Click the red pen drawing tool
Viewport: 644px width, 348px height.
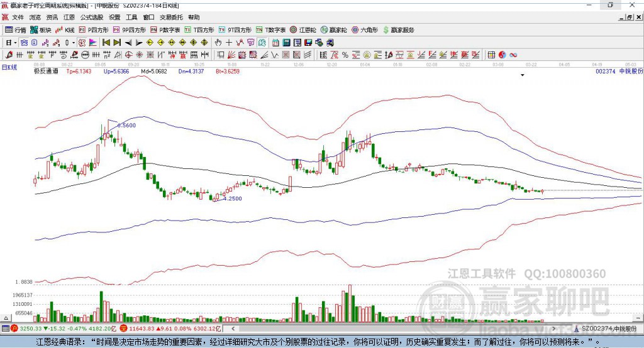click(x=9, y=55)
